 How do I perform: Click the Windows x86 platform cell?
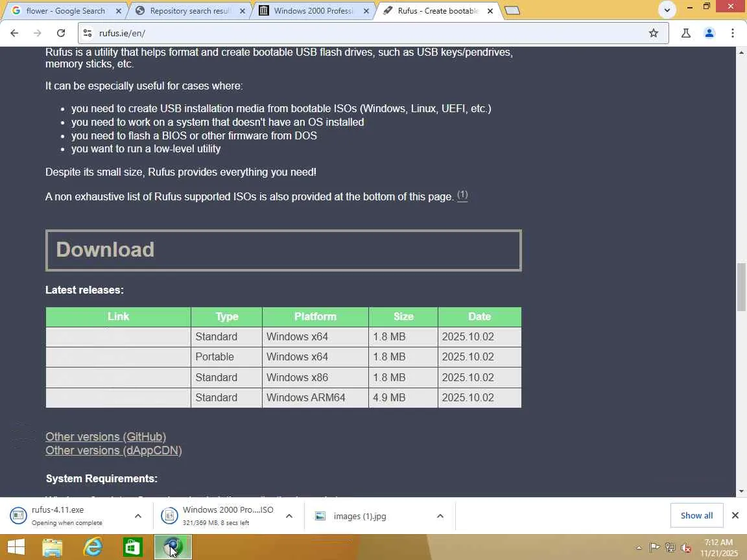[x=315, y=377]
